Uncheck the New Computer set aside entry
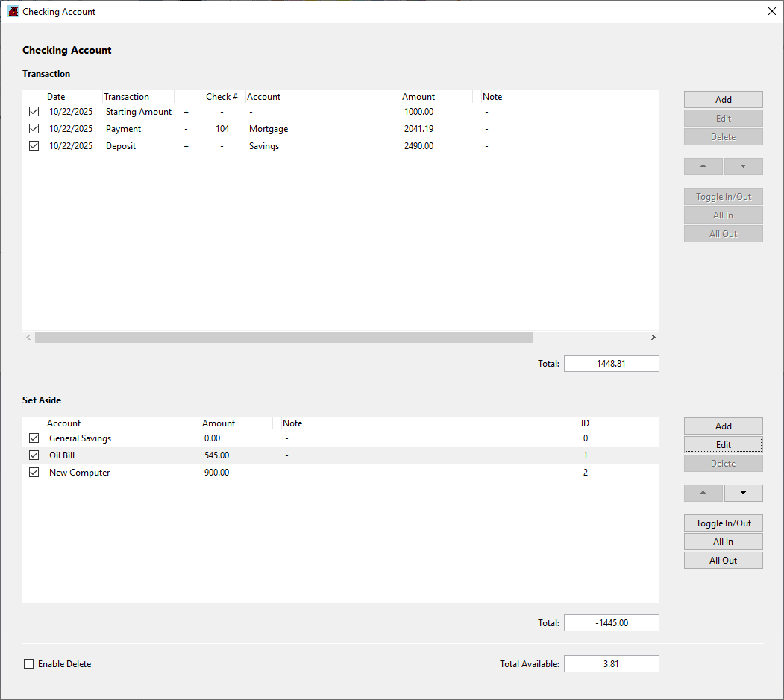784x700 pixels. [x=34, y=472]
